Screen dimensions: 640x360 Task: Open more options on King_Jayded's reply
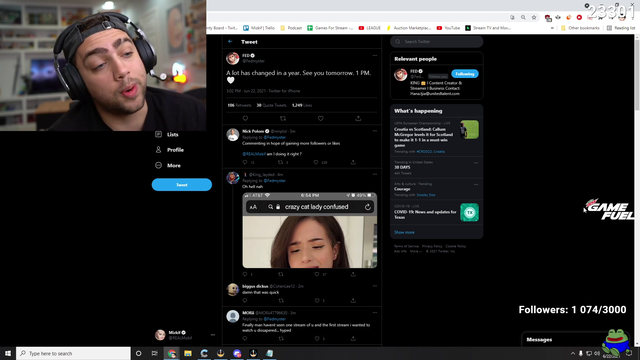(x=375, y=174)
